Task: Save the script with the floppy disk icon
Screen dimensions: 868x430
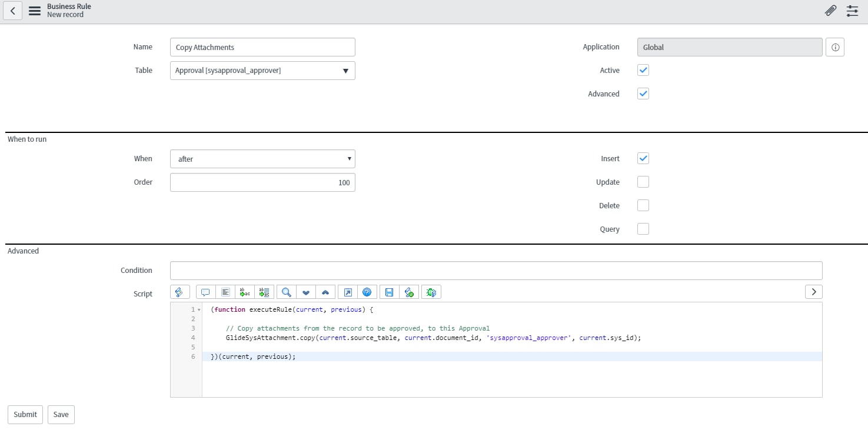Action: 389,292
